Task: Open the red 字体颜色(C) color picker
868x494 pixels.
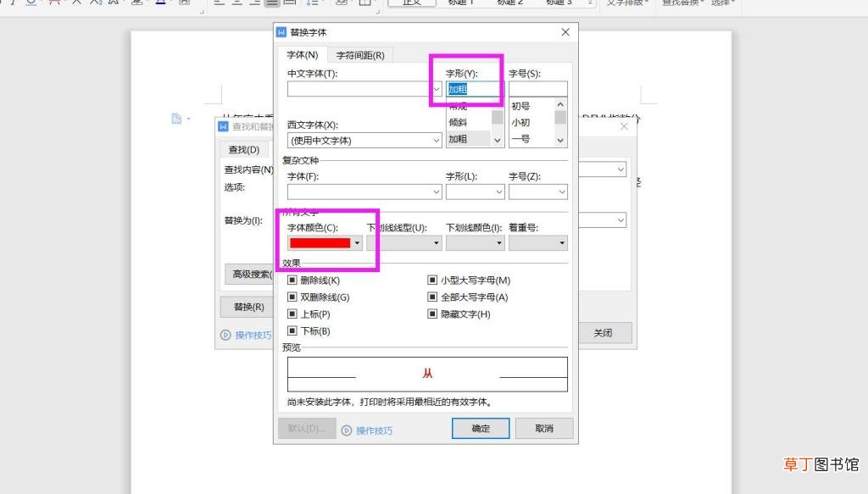Action: pyautogui.click(x=325, y=243)
